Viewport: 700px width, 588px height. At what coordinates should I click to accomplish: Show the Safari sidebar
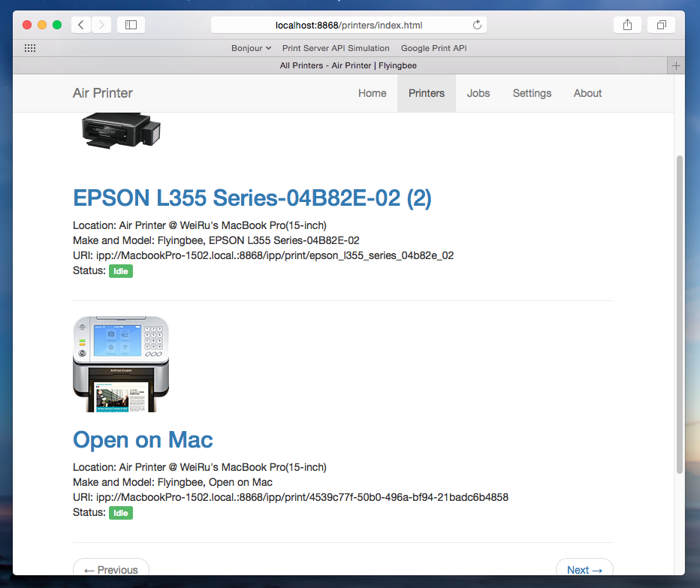coord(131,25)
